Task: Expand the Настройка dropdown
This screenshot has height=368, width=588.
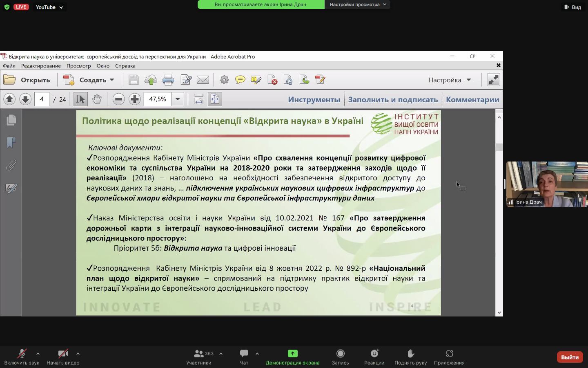Action: pyautogui.click(x=450, y=80)
